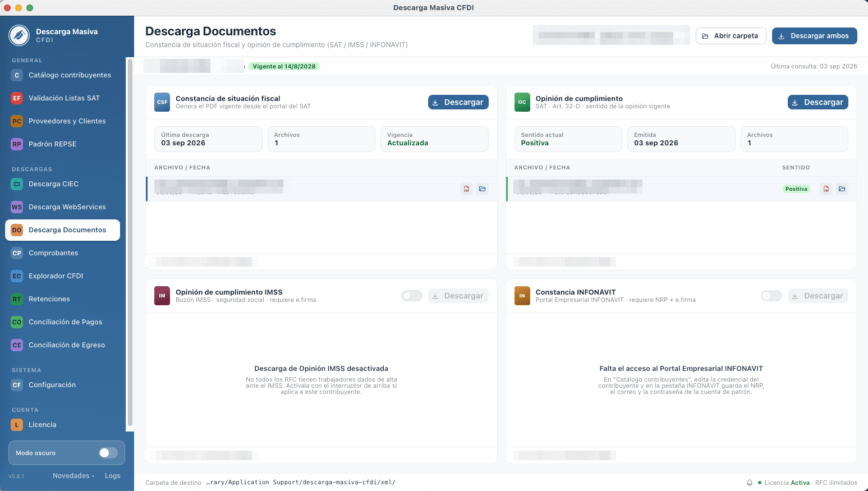Click the OC Opinión de cumplimiento card icon

(x=522, y=102)
